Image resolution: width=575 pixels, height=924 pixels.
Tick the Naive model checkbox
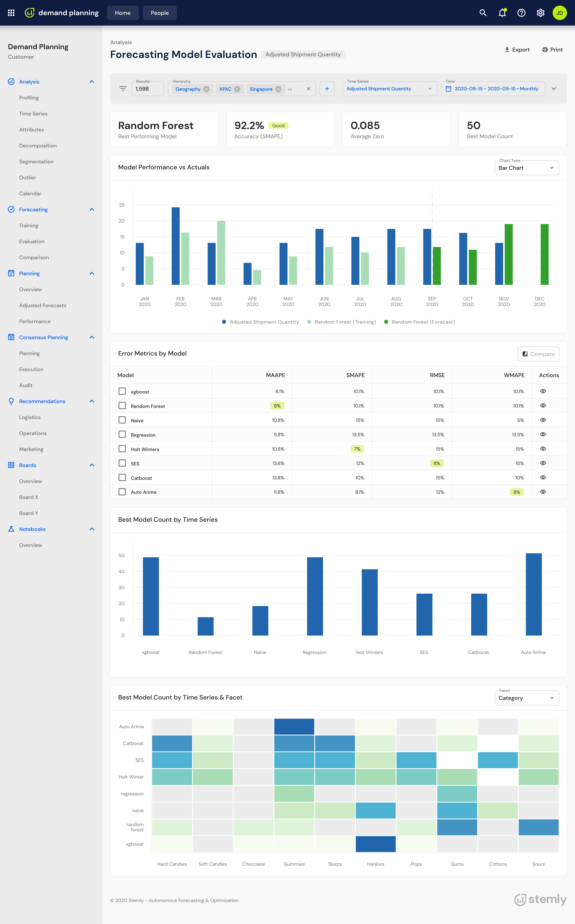tap(122, 420)
